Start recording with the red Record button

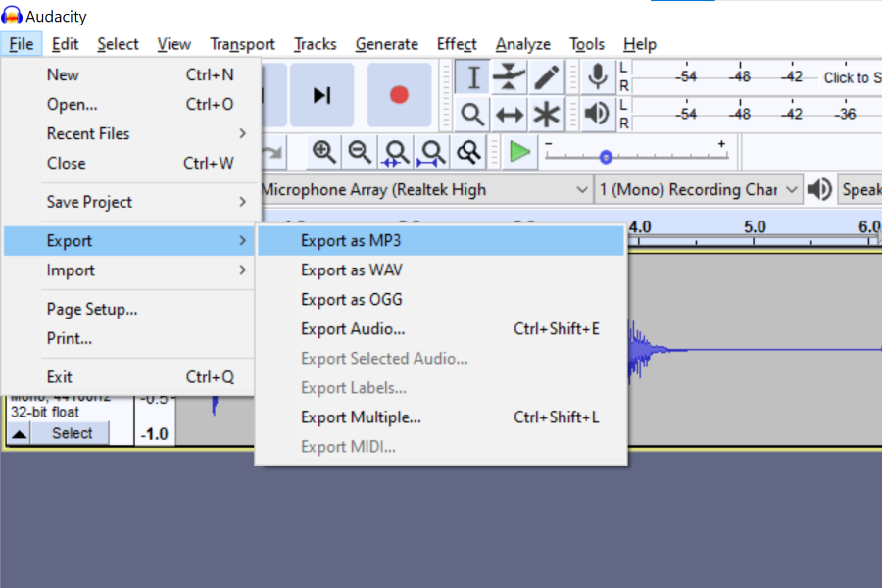coord(400,95)
